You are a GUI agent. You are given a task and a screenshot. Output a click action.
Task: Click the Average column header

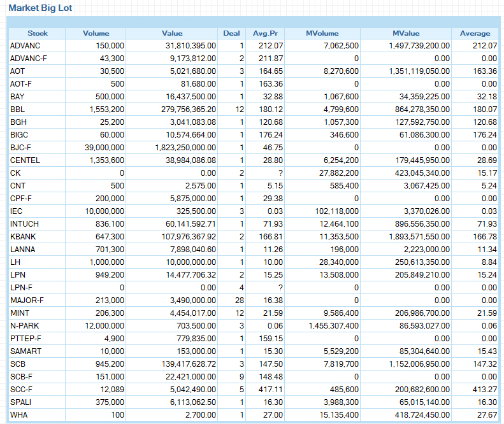point(475,33)
